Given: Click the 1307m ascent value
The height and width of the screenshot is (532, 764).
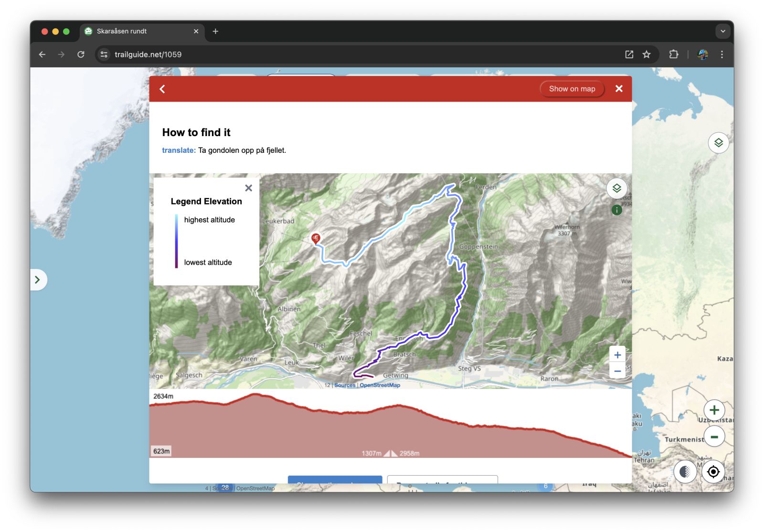Looking at the screenshot, I should [x=371, y=453].
